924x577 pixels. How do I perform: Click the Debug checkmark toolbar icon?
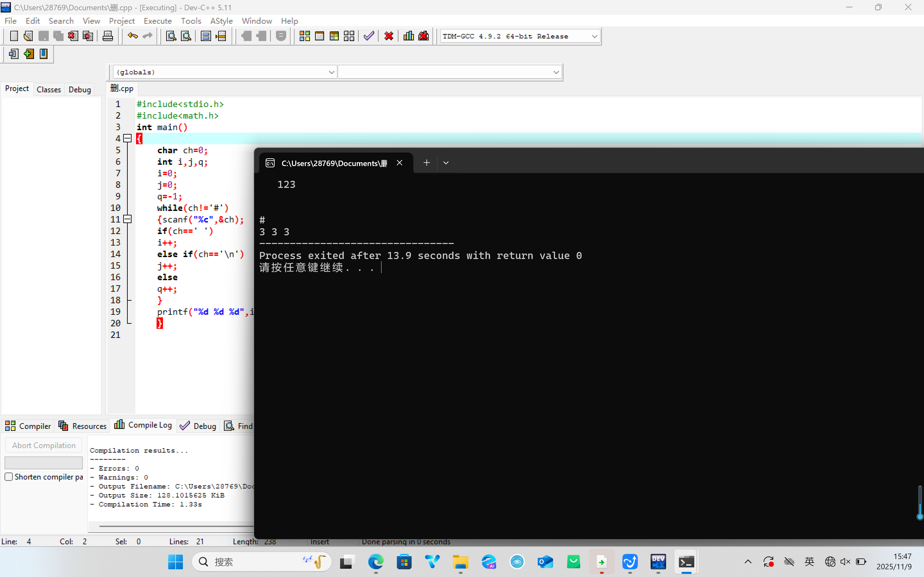(x=368, y=36)
